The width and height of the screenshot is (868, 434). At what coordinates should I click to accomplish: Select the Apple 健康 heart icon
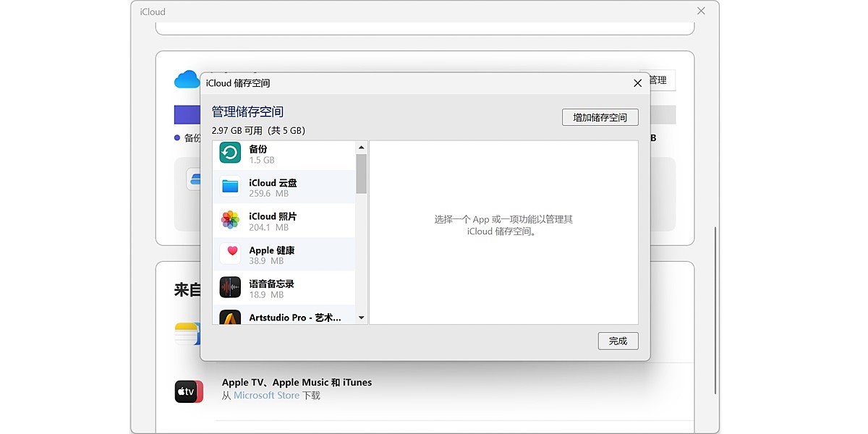coord(229,254)
